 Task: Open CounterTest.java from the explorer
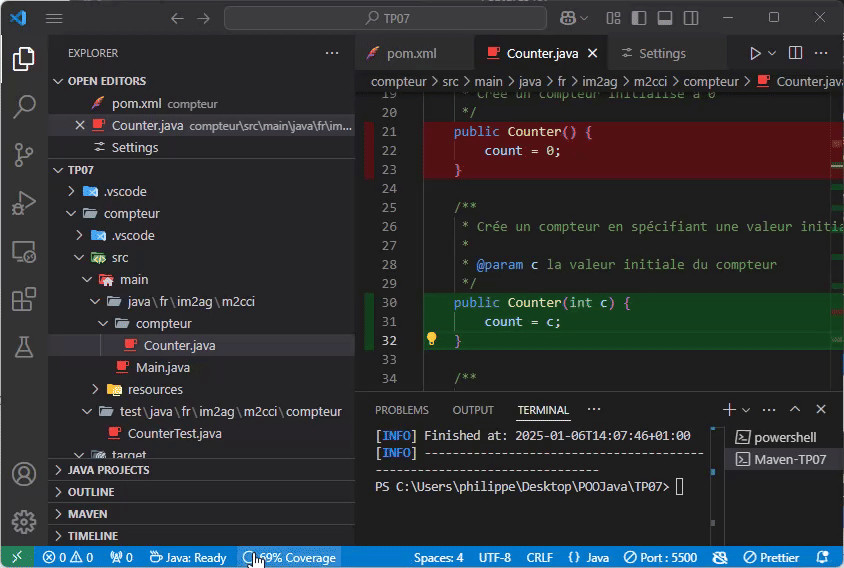click(174, 433)
